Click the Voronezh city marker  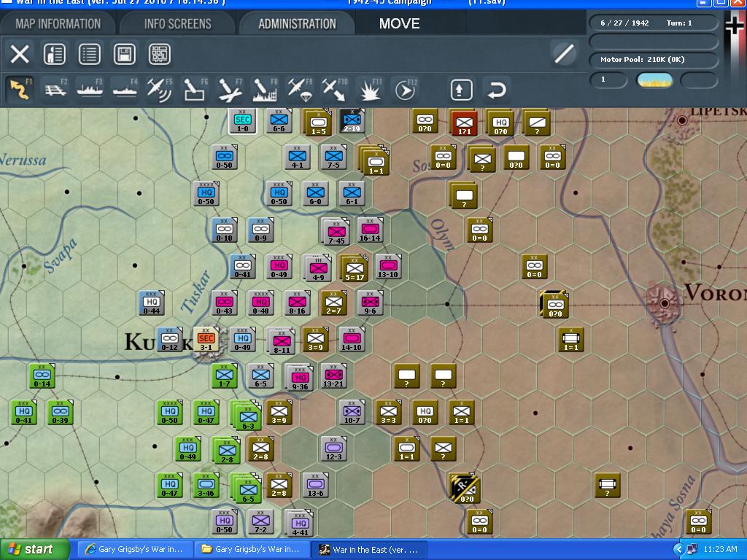pyautogui.click(x=665, y=303)
